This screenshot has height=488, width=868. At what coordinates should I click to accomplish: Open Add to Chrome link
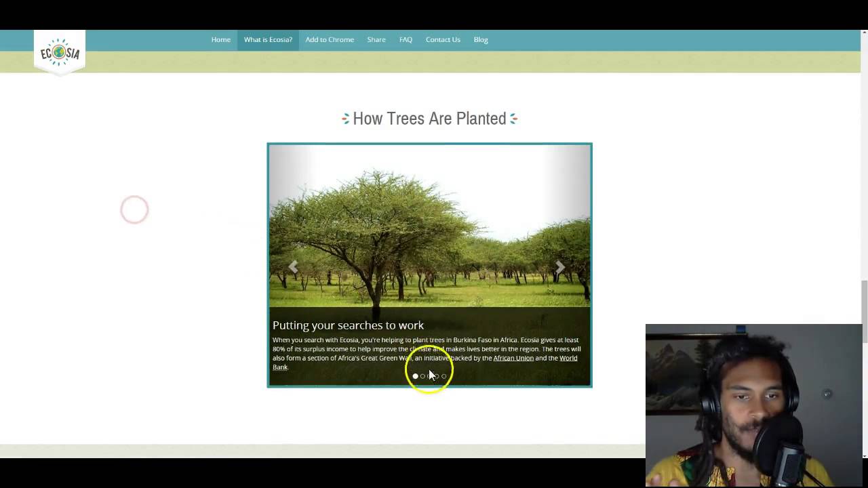tap(330, 40)
